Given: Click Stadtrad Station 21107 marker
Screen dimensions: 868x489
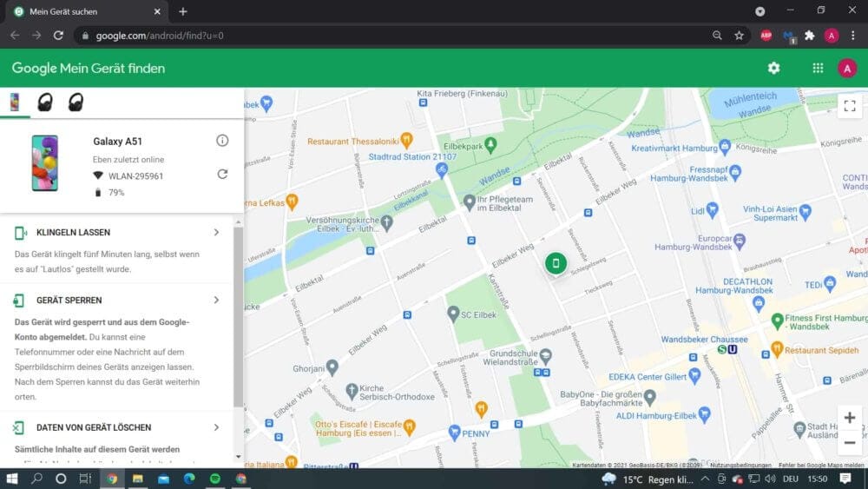Looking at the screenshot, I should pyautogui.click(x=441, y=170).
